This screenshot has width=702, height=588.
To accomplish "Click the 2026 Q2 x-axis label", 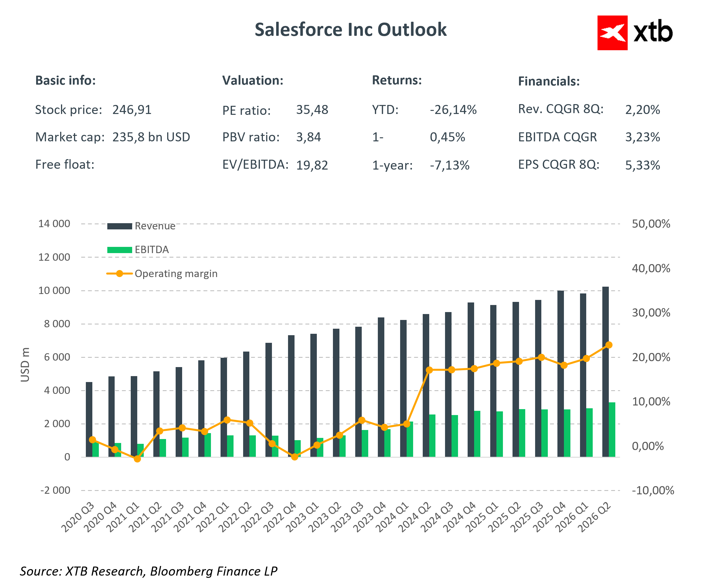I will click(594, 517).
